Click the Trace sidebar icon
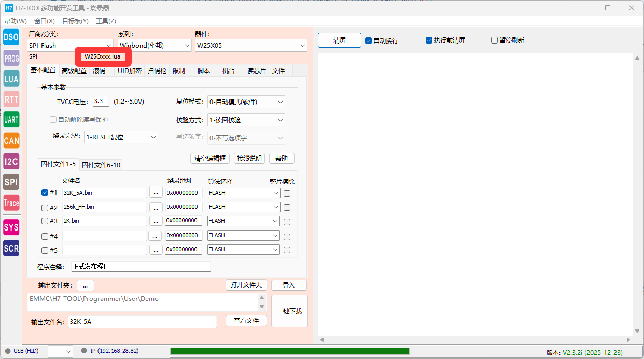Viewport: 644px width, 359px height. pos(11,203)
